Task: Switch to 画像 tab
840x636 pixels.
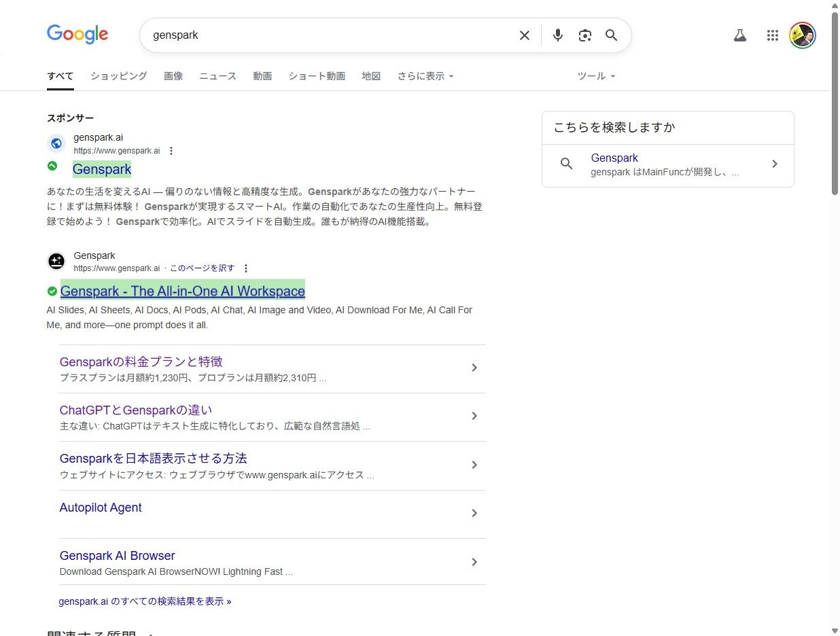Action: (173, 76)
